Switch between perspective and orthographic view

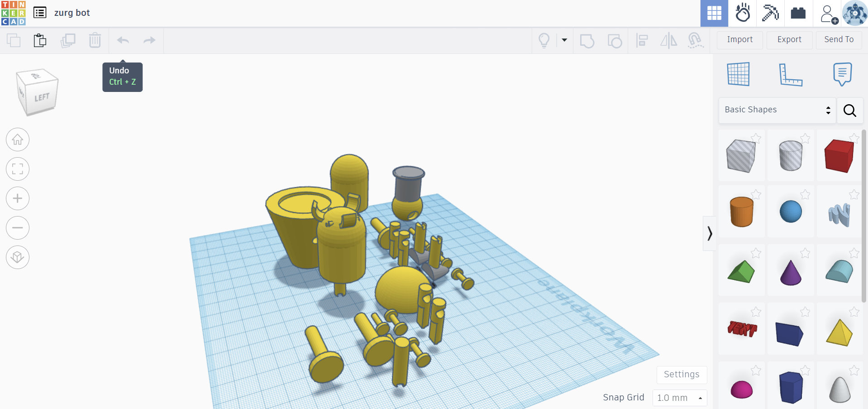18,257
